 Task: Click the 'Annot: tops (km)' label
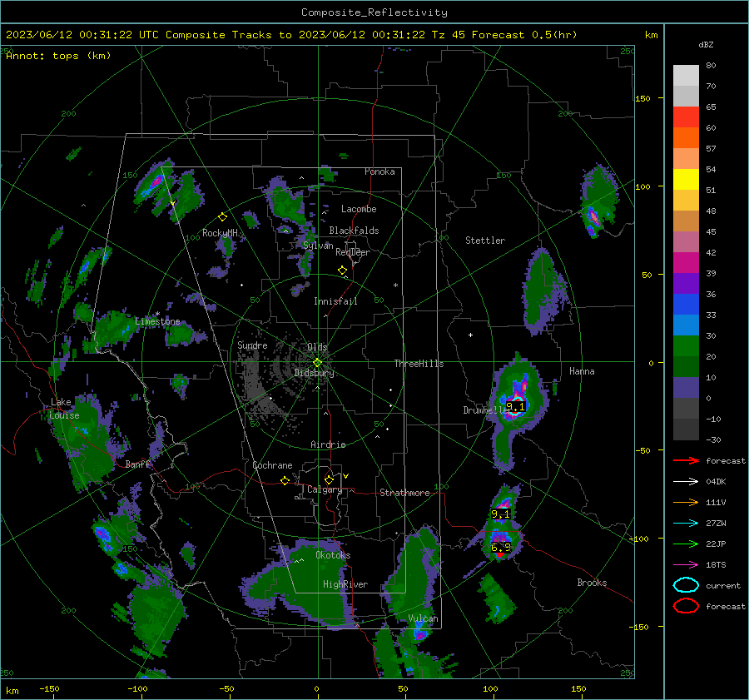58,56
